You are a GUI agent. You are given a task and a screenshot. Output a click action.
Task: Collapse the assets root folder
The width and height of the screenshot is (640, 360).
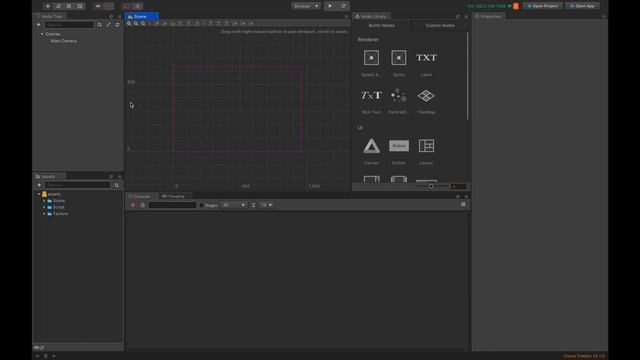click(39, 194)
